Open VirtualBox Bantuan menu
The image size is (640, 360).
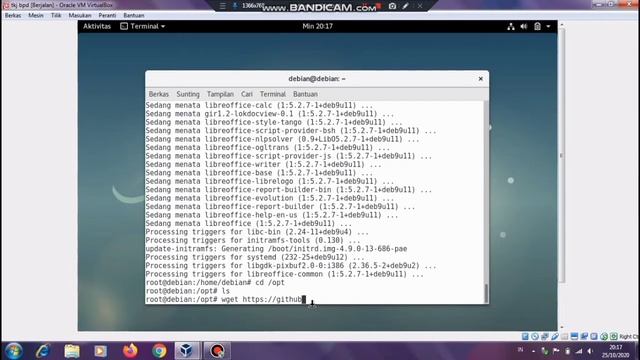click(133, 15)
